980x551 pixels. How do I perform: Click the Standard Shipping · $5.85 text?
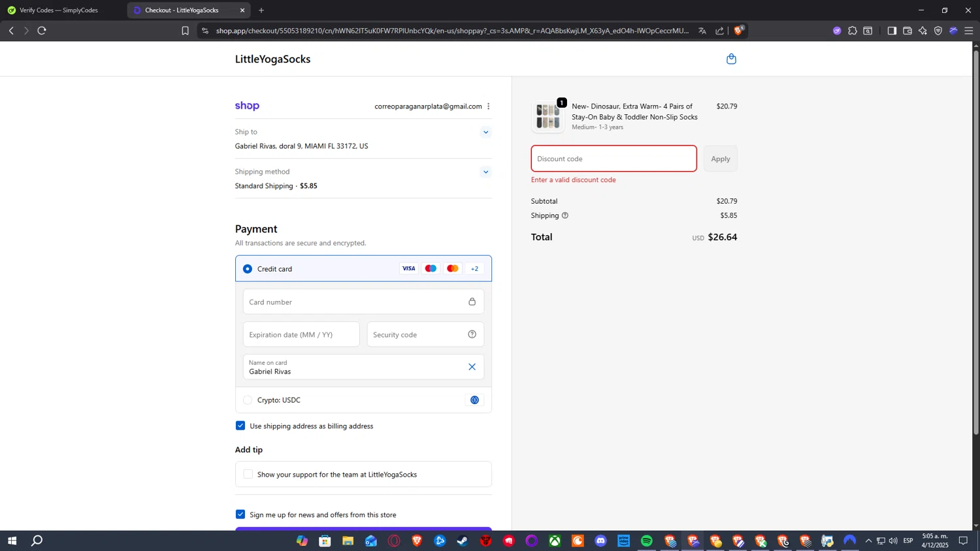pyautogui.click(x=276, y=186)
